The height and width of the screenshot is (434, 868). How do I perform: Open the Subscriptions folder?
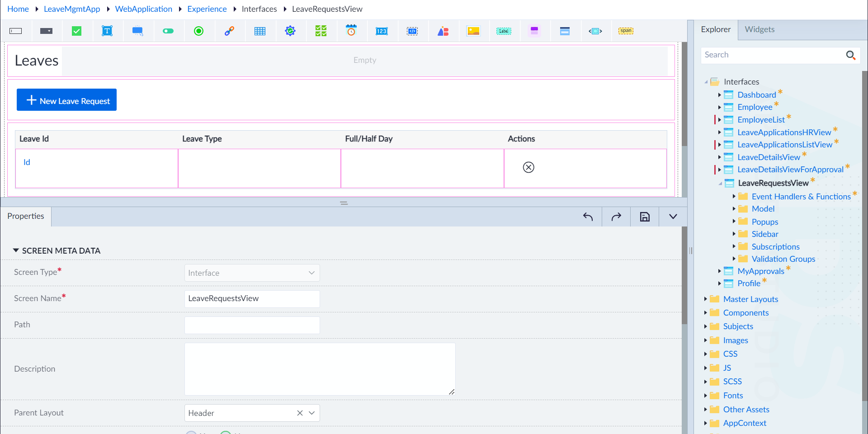click(x=776, y=247)
